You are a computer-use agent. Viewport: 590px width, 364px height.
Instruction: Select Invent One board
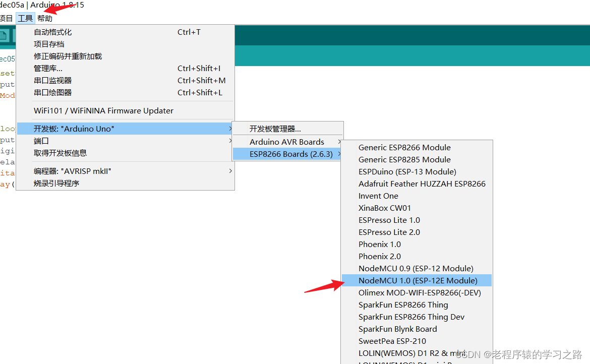pyautogui.click(x=417, y=196)
